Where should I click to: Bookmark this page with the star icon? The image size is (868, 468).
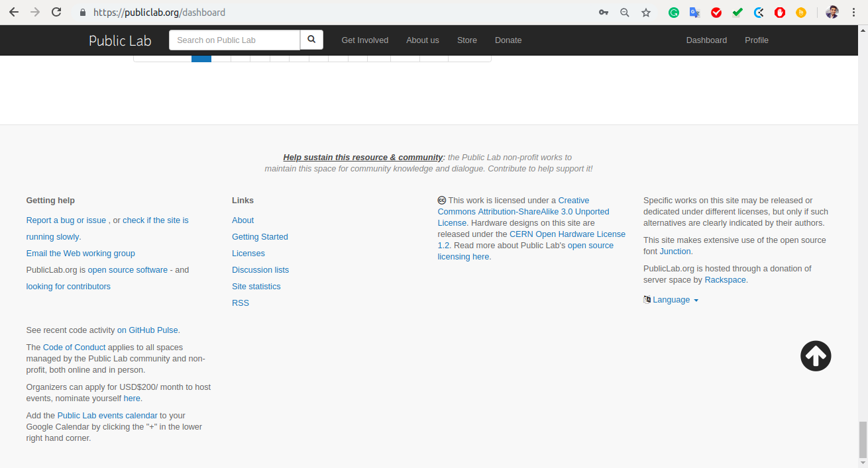pyautogui.click(x=646, y=12)
